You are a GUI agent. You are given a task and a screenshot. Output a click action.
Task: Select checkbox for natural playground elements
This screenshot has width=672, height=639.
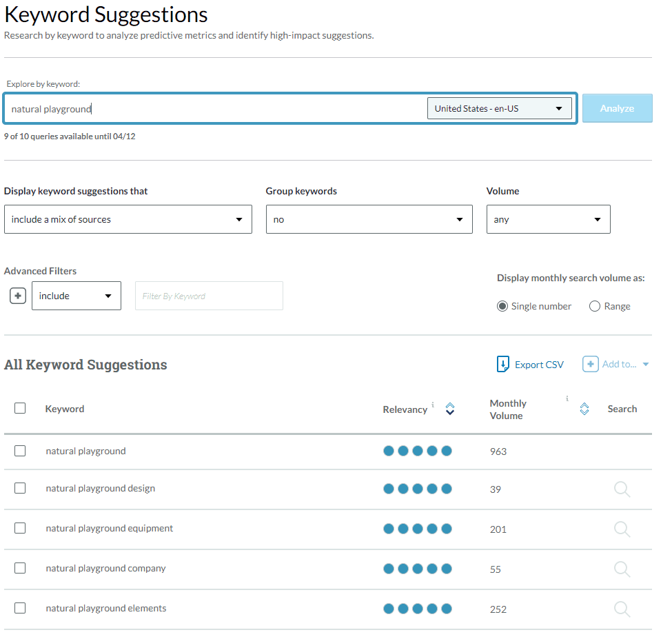coord(20,608)
